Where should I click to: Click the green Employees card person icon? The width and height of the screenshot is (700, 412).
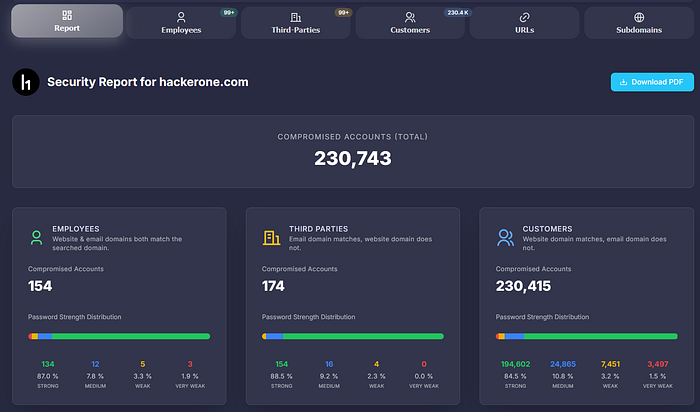point(37,237)
